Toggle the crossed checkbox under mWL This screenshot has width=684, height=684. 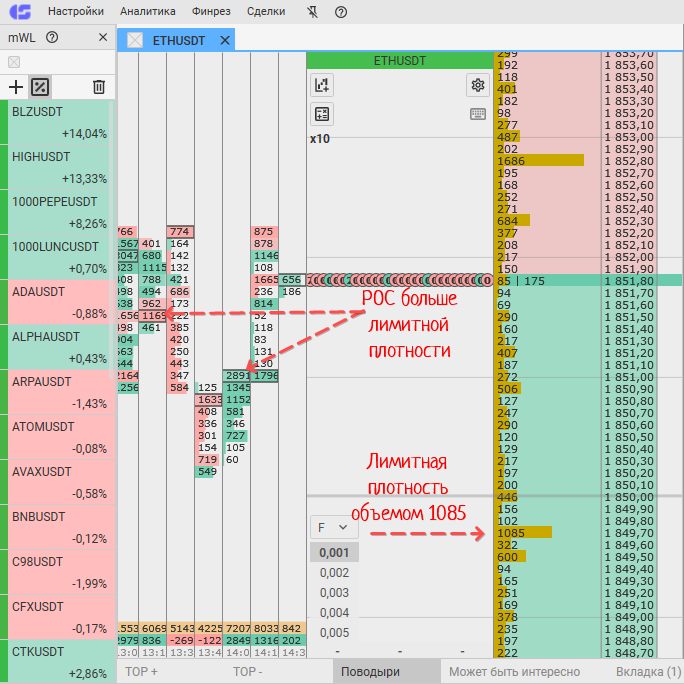[14, 62]
